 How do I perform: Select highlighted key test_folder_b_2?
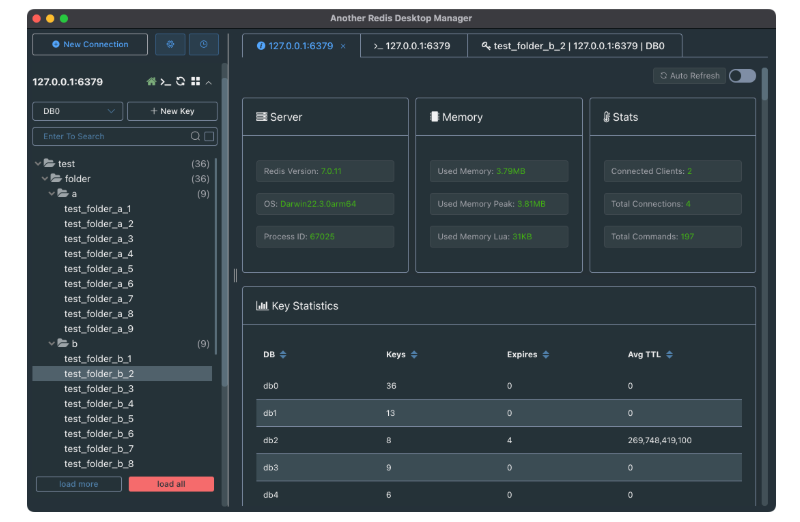coord(122,374)
